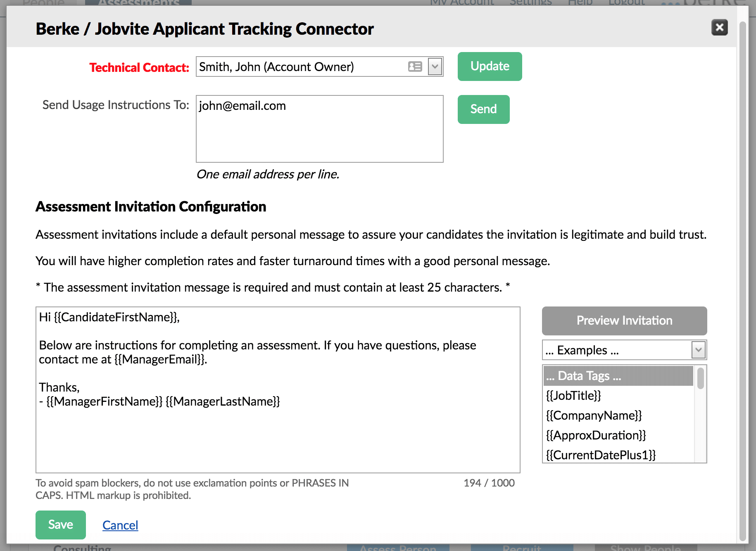Image resolution: width=756 pixels, height=551 pixels.
Task: Open the Technical Contact dropdown
Action: click(435, 66)
